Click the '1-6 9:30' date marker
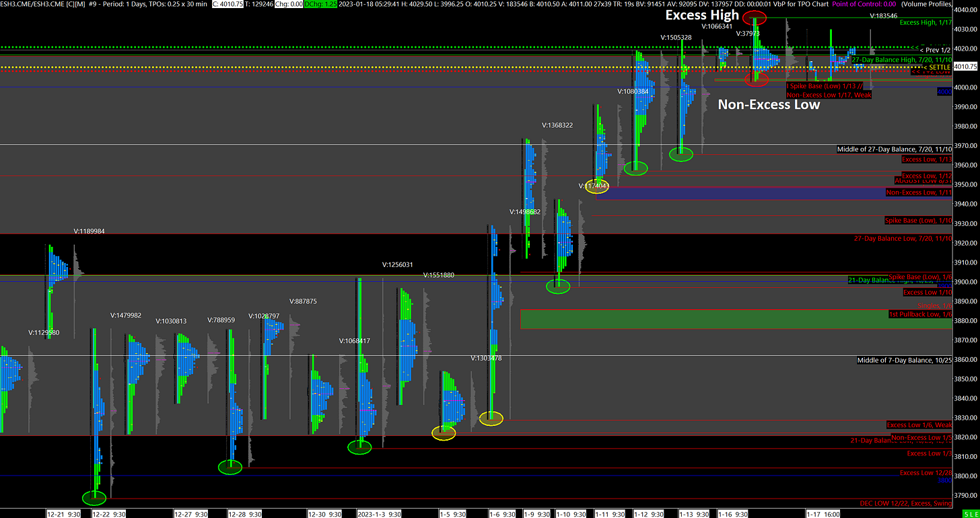Image resolution: width=980 pixels, height=518 pixels. click(x=502, y=513)
